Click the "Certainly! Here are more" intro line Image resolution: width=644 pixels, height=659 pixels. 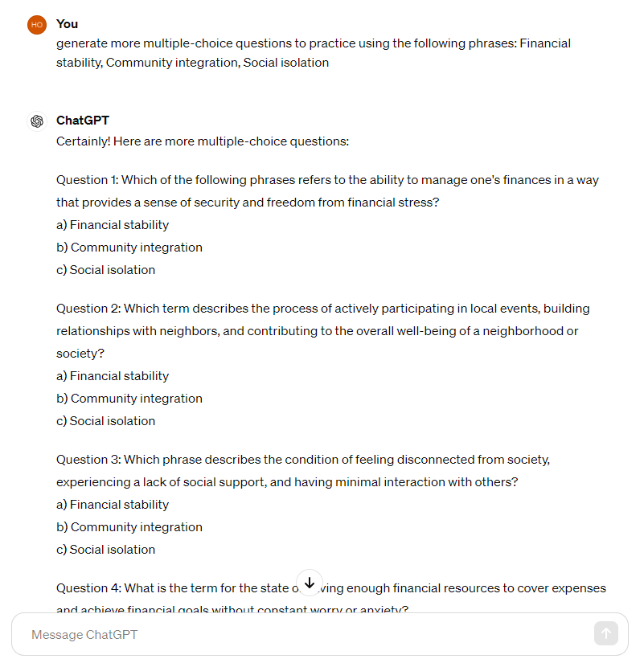click(203, 141)
